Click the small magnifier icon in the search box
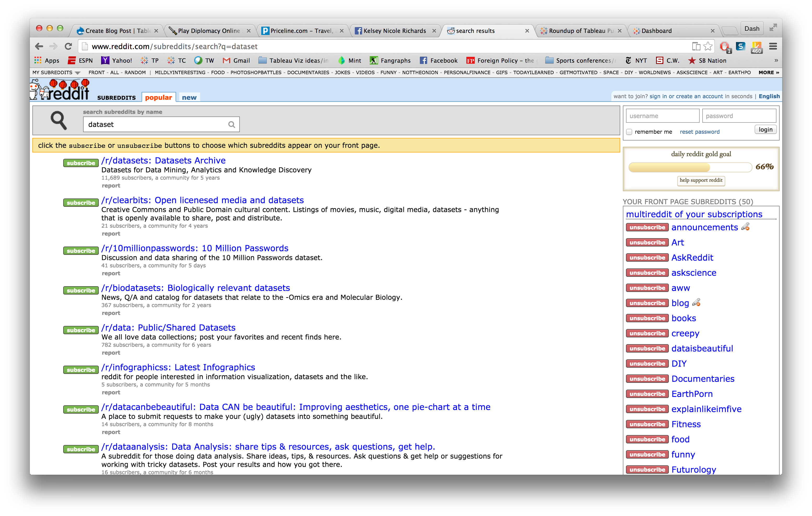The image size is (812, 516). pyautogui.click(x=231, y=125)
